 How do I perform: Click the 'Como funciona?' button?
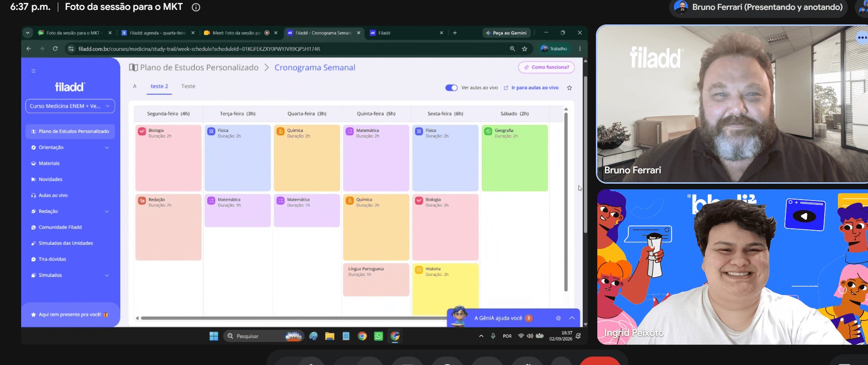click(547, 67)
